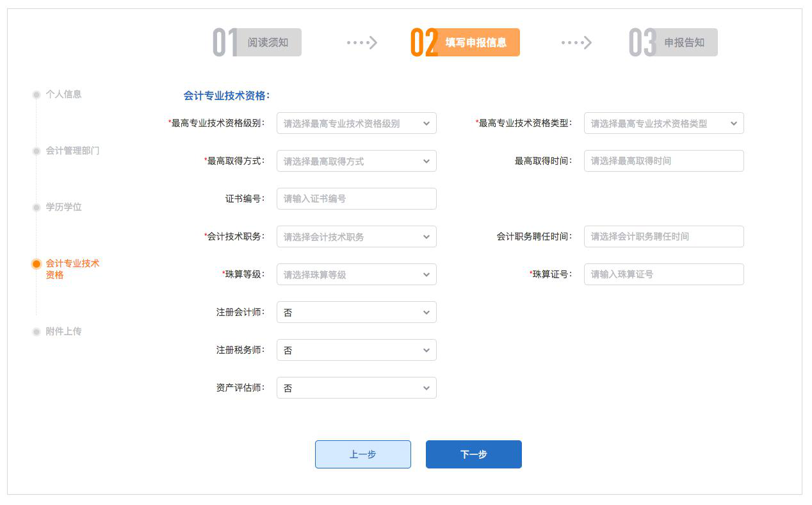Jump to 学历学位 sidebar step
The height and width of the screenshot is (505, 812).
(x=63, y=207)
